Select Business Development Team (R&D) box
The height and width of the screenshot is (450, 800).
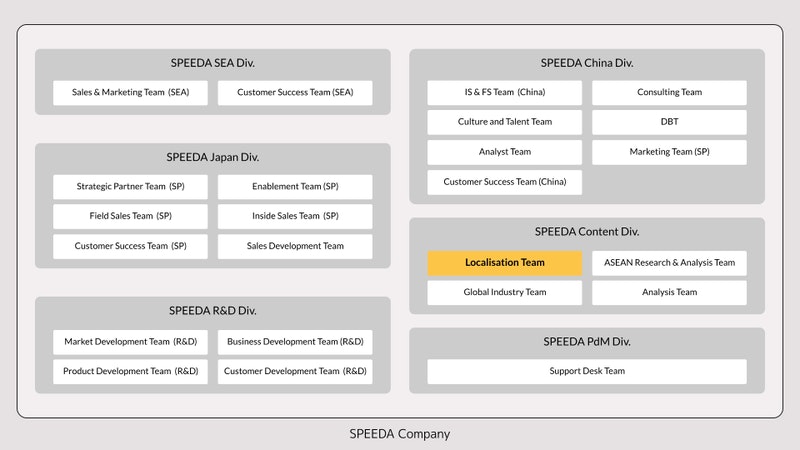295,342
